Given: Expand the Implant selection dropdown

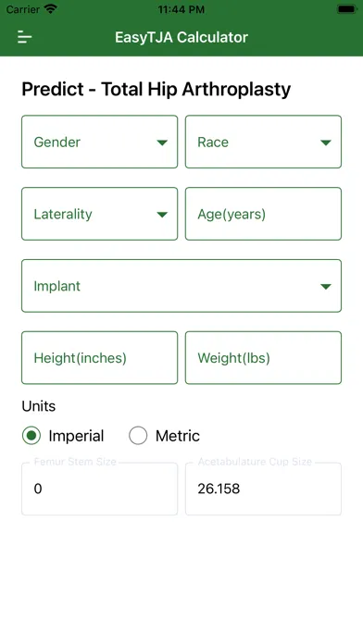Looking at the screenshot, I should pyautogui.click(x=181, y=286).
